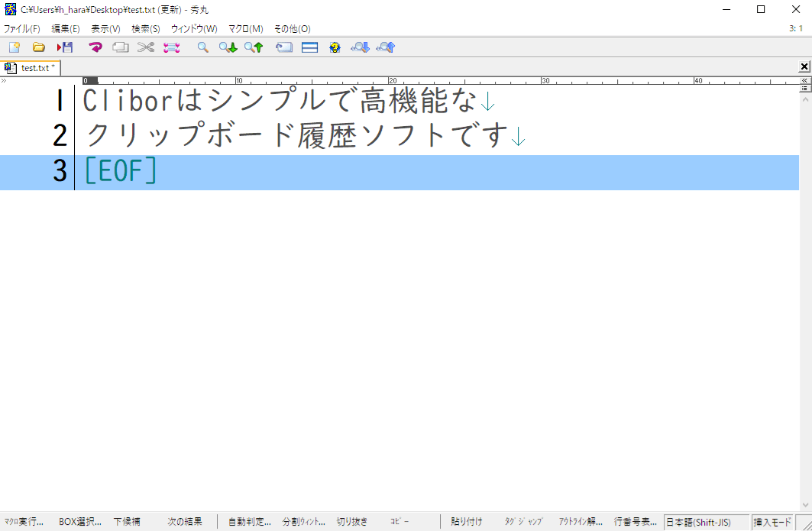Click the blue down-arrow search icon
This screenshot has width=812, height=531.
[360, 47]
